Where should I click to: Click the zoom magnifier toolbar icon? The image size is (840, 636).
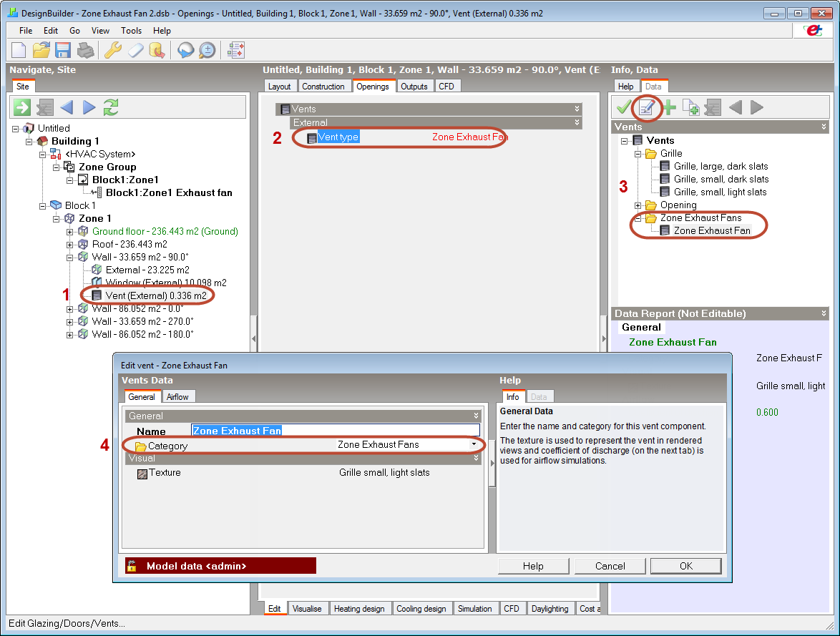[x=207, y=50]
